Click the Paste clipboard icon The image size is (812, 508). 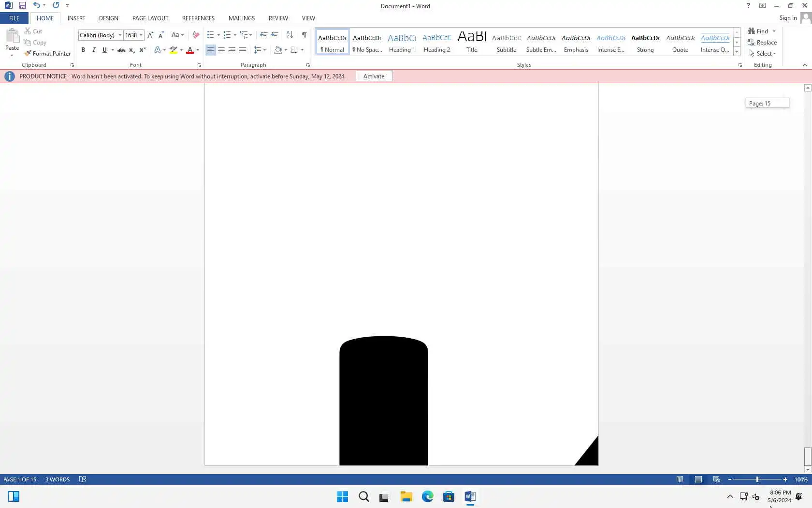(x=12, y=36)
